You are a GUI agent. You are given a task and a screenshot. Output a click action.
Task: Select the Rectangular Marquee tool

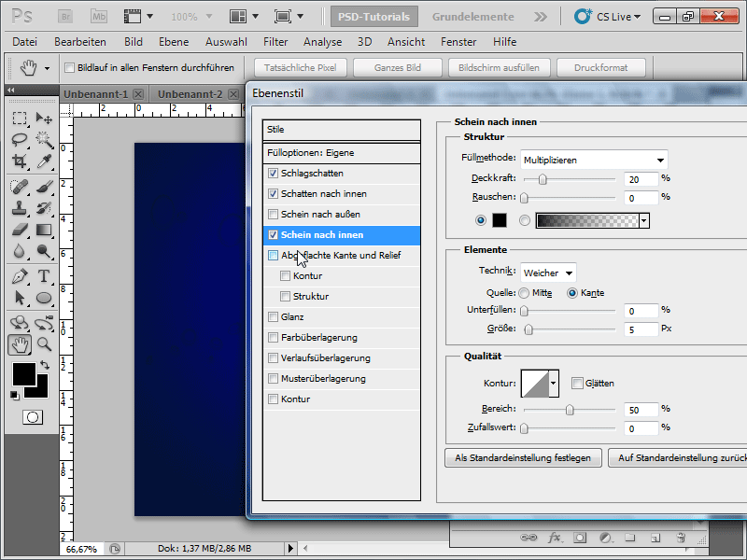(20, 119)
